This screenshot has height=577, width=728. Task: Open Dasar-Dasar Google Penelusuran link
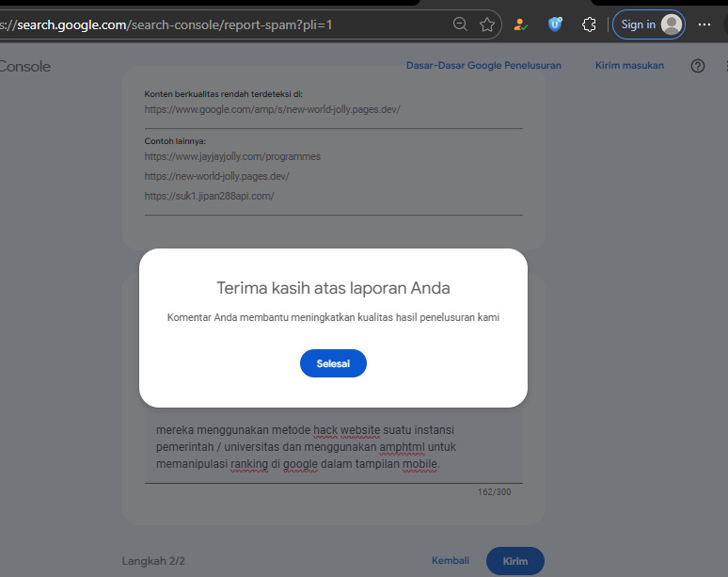click(x=483, y=66)
